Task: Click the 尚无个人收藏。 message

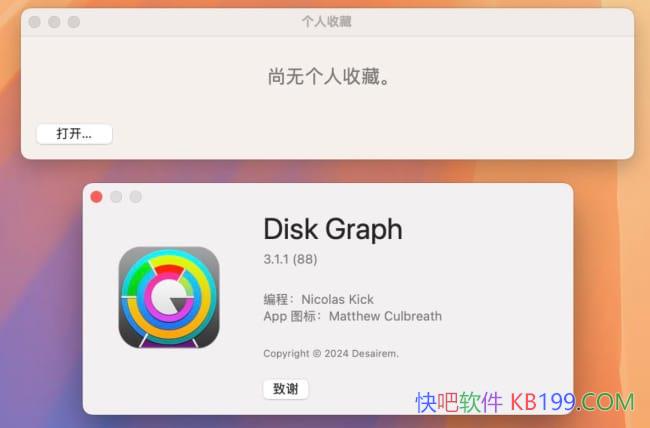Action: coord(329,77)
